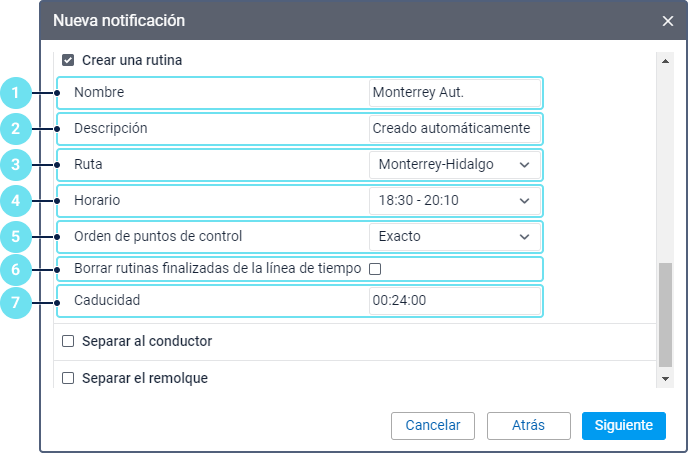Close the Nueva notificación dialog
688x453 pixels.
pyautogui.click(x=668, y=21)
